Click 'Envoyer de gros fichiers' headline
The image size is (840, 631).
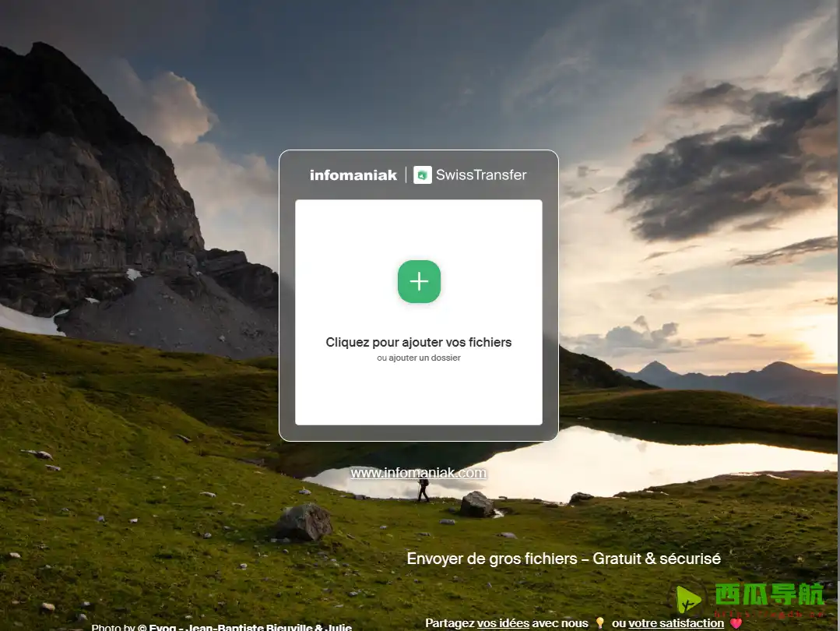click(x=491, y=559)
